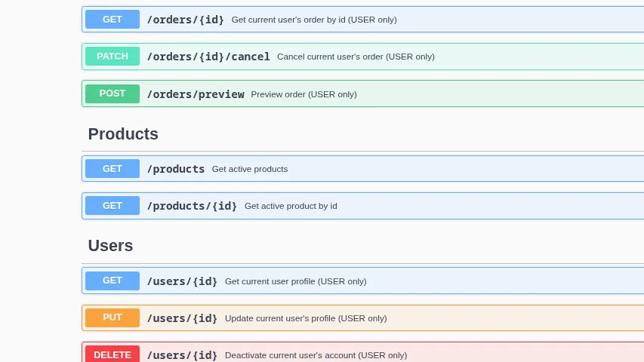The height and width of the screenshot is (362, 644).
Task: Expand GET /orders/{id} endpoint
Action: pyautogui.click(x=362, y=20)
